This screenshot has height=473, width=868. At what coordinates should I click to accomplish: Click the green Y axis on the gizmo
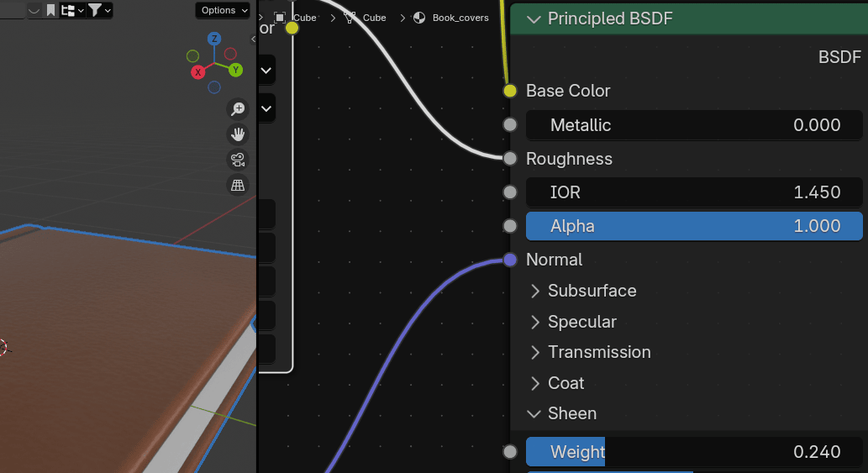pos(236,70)
